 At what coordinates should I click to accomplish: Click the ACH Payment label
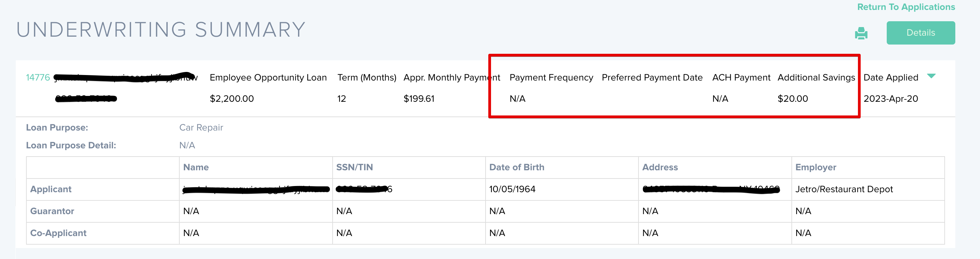tap(741, 77)
